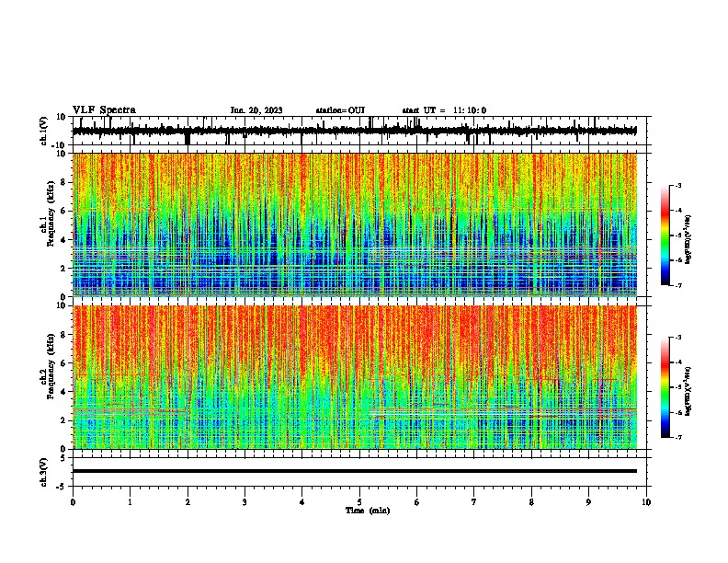Select the start time value '11:10:0'
Screen dimensions: 728x563
click(470, 110)
